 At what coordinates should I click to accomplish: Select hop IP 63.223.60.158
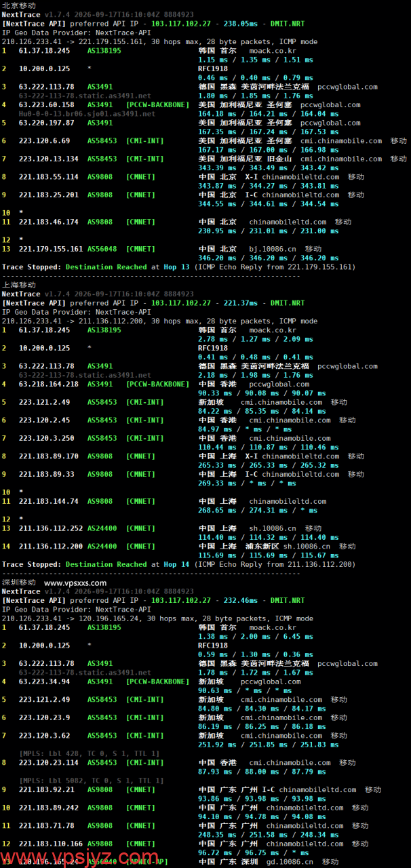47,105
